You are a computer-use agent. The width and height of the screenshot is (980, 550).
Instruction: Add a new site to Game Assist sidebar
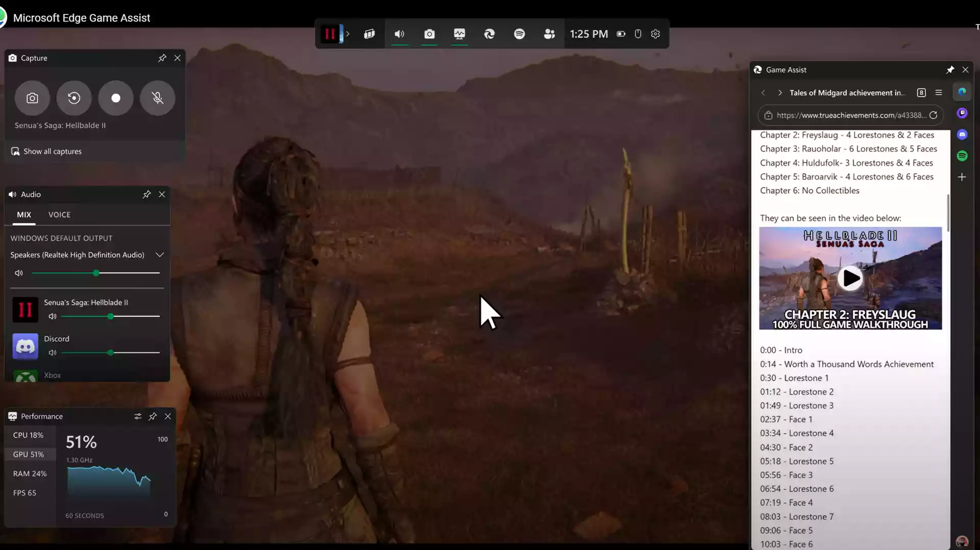[x=962, y=177]
